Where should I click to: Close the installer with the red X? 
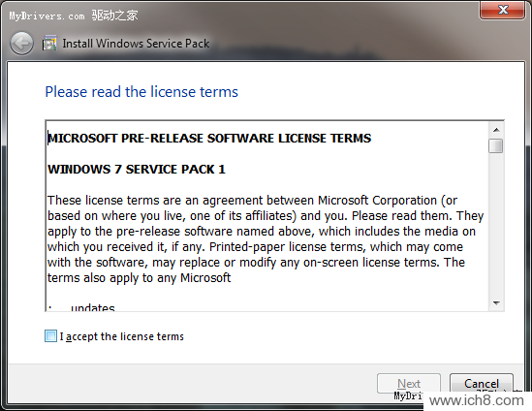pos(502,10)
